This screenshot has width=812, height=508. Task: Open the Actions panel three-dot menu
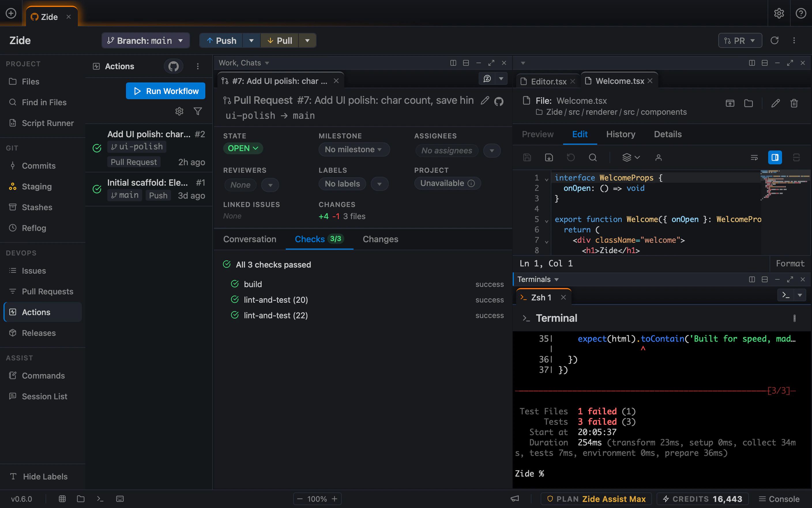click(x=198, y=66)
